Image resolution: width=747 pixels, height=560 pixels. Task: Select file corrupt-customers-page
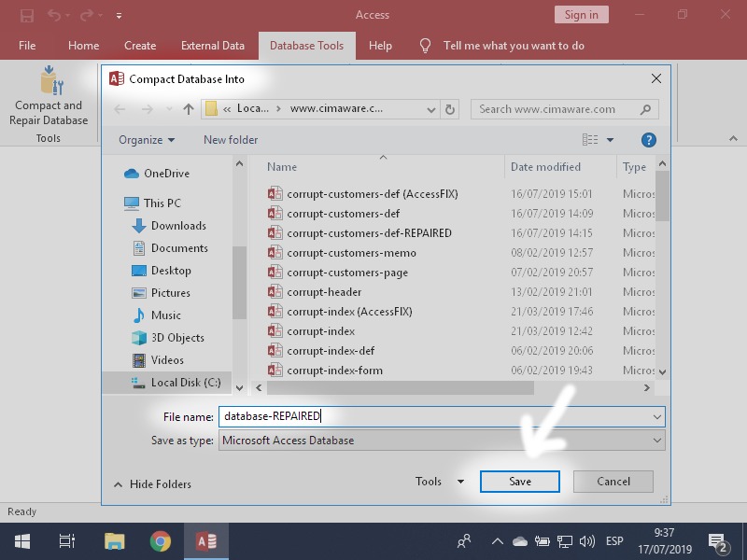click(338, 273)
